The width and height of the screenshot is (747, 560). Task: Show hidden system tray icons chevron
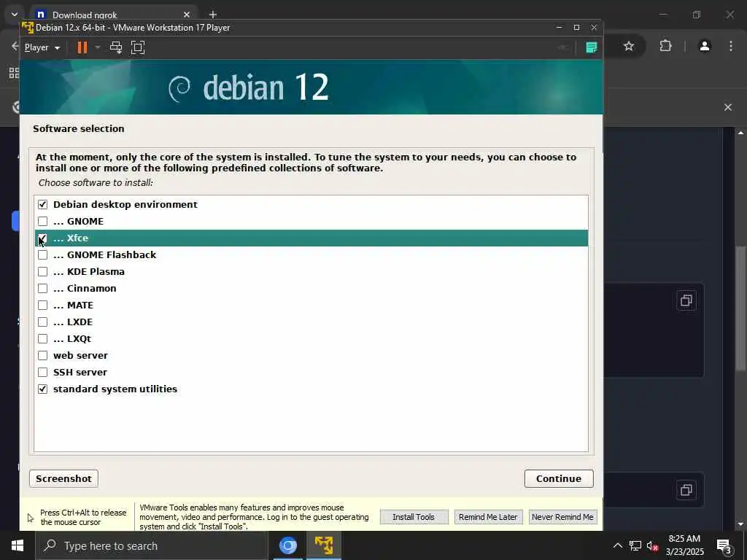tap(617, 545)
